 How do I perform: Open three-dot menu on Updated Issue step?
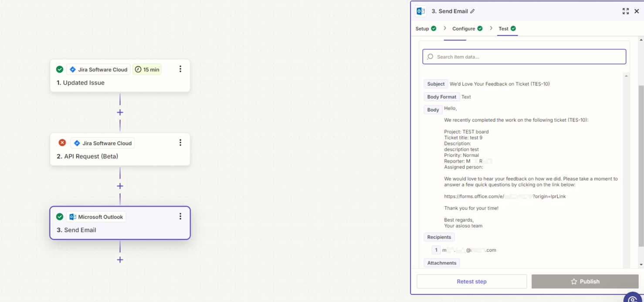tap(180, 69)
